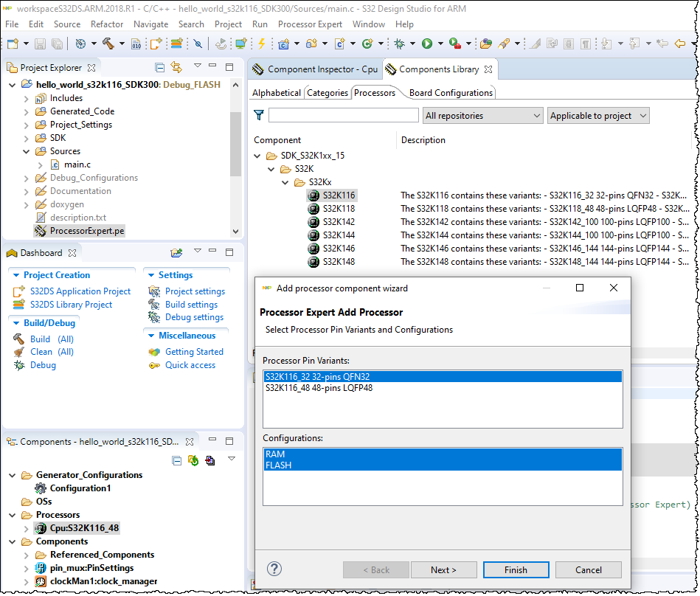Switch to Component Inspector - Cpu tab
This screenshot has height=596, width=700.
click(x=316, y=69)
